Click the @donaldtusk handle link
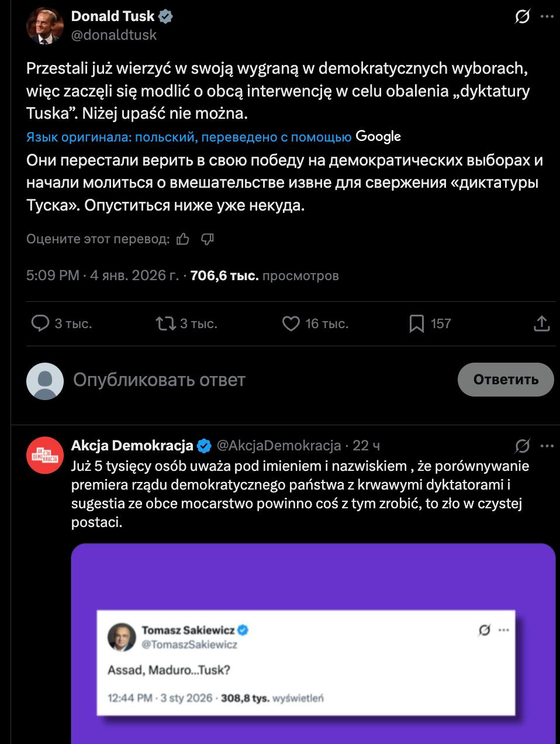 point(114,35)
